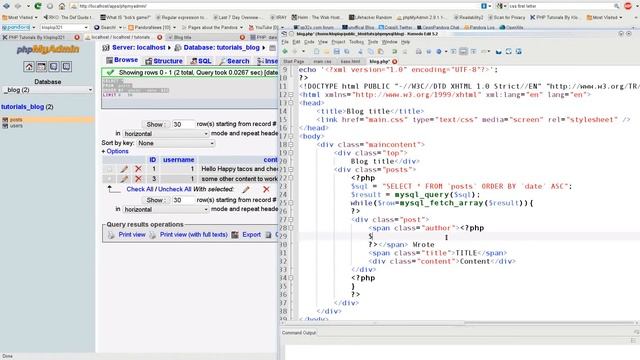This screenshot has width=640, height=360.
Task: Open Most Visited bookmarks dropdown
Action: click(20, 18)
